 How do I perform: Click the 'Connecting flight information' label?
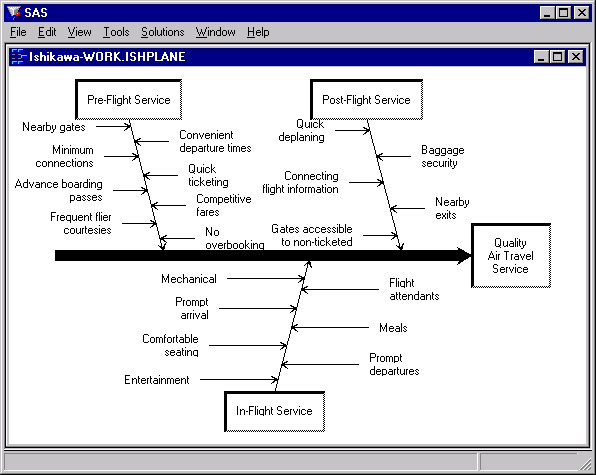point(300,182)
